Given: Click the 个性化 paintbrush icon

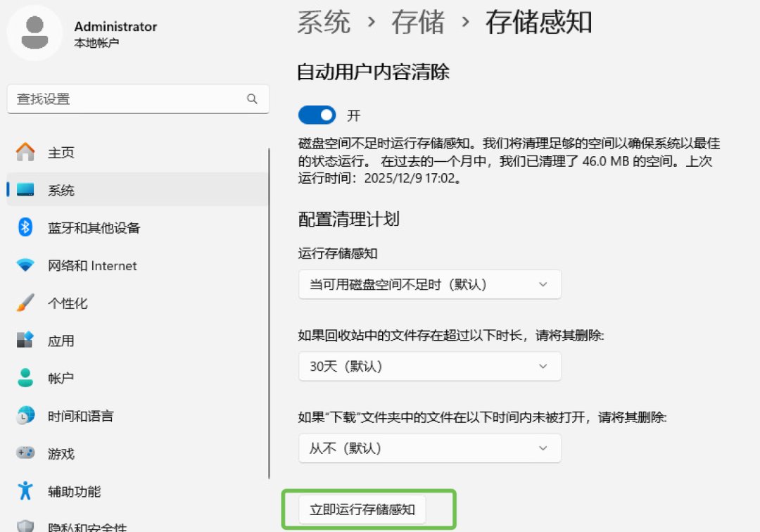Looking at the screenshot, I should click(x=25, y=303).
